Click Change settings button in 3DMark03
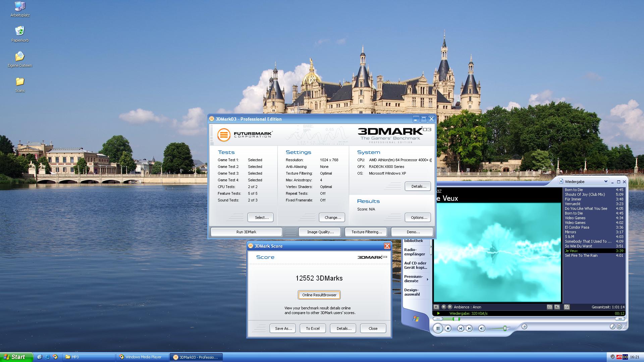Screen dimensions: 644x362 coord(332,218)
